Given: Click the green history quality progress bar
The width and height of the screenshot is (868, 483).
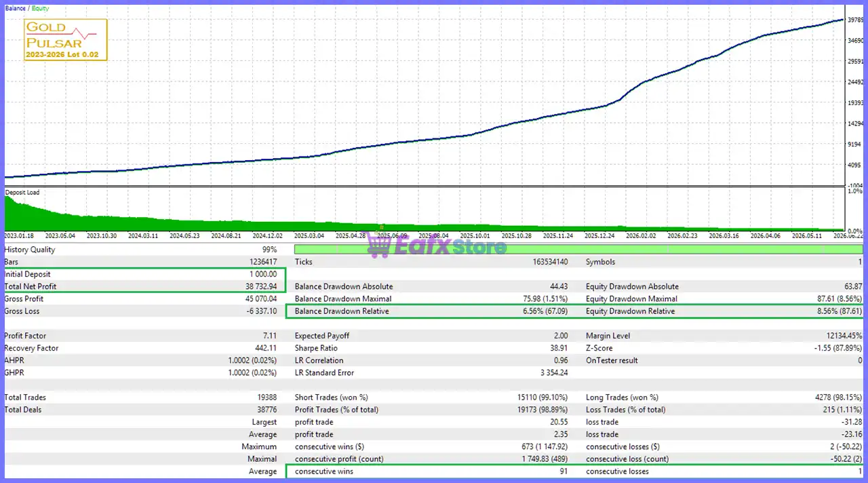Looking at the screenshot, I should (x=578, y=250).
